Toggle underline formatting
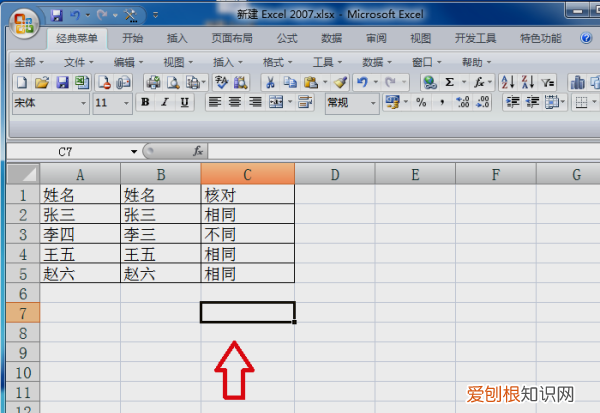600x413 pixels. point(185,103)
